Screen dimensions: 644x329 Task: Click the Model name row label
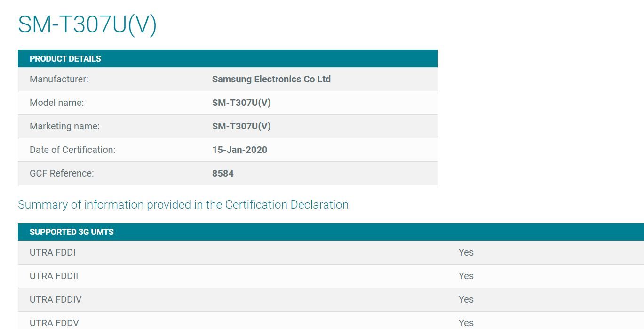click(x=56, y=103)
